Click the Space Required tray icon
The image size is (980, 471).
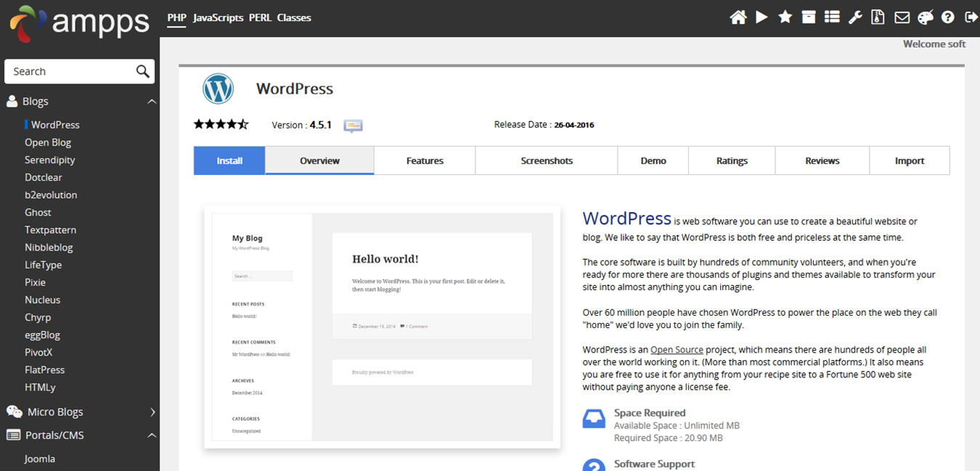pos(594,419)
